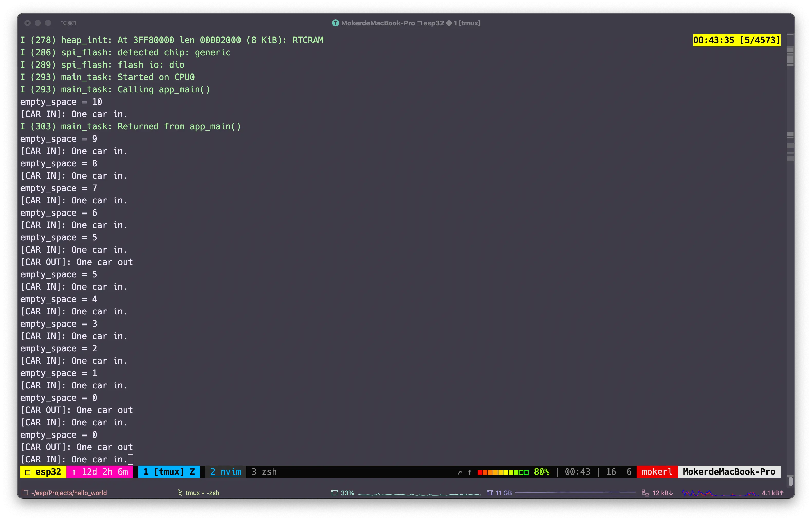
Task: Click the '⌥⌘1' shortcut label in the title bar
Action: click(69, 23)
